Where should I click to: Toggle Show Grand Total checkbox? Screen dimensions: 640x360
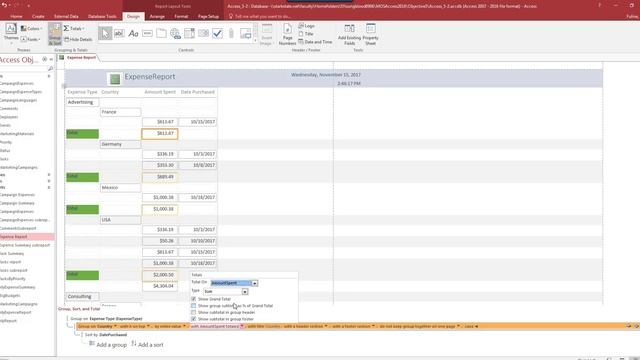[193, 299]
